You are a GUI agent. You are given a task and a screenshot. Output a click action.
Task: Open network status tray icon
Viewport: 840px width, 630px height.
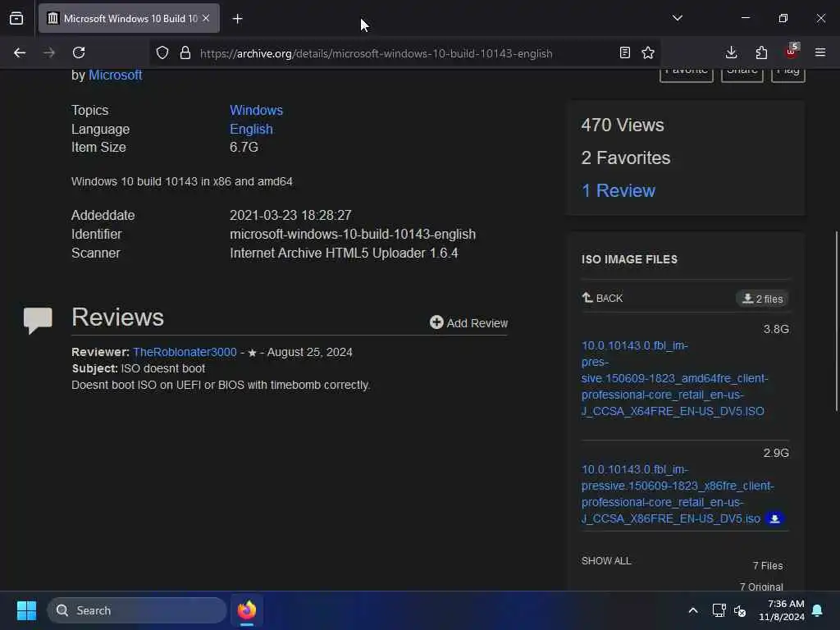coord(719,610)
